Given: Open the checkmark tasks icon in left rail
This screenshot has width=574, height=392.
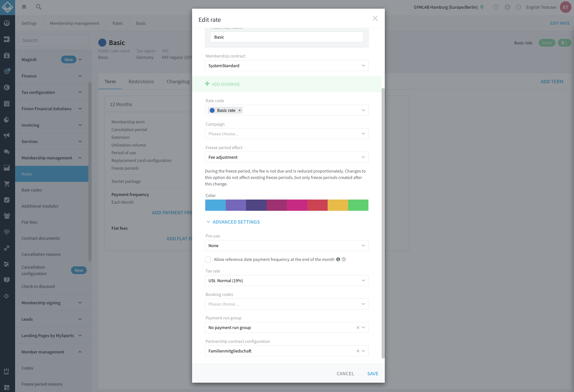Looking at the screenshot, I should coord(7,200).
